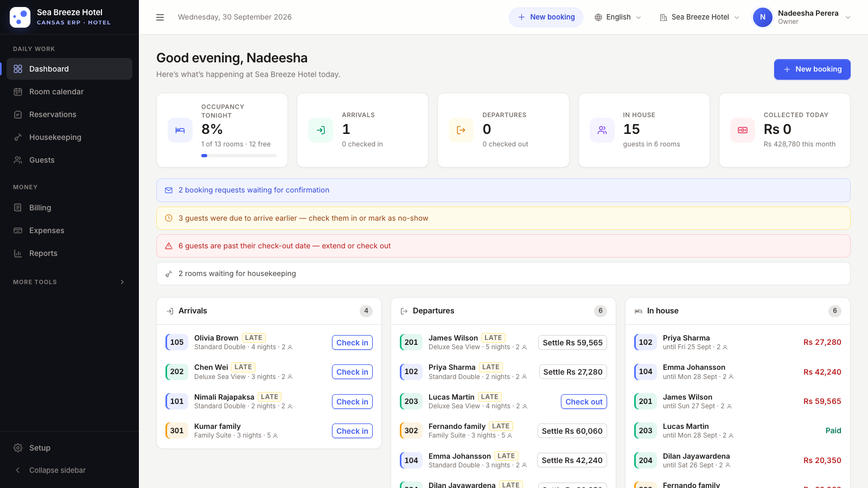Click Rs 20,350 for Dilan Jayawardena in house
Viewport: 868px width, 488px height.
pos(822,460)
